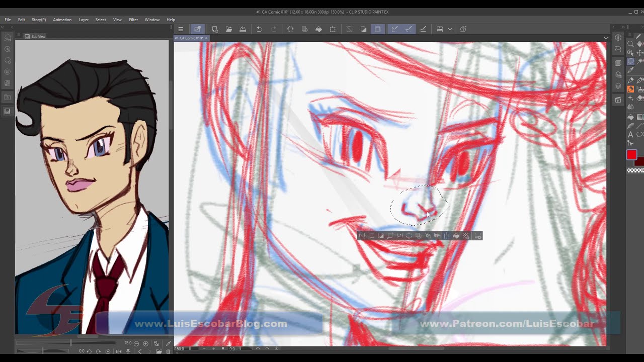Select the Move layer tool

[x=640, y=53]
